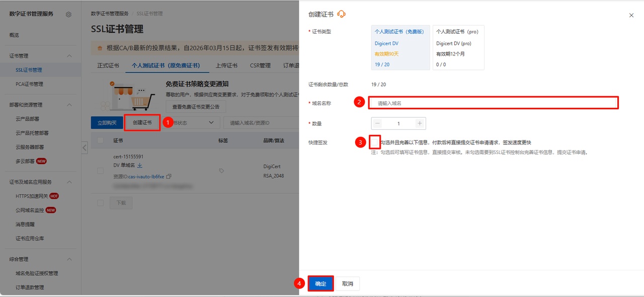This screenshot has height=297, width=644.
Task: Switch to the 上传证书 tab
Action: [x=226, y=65]
